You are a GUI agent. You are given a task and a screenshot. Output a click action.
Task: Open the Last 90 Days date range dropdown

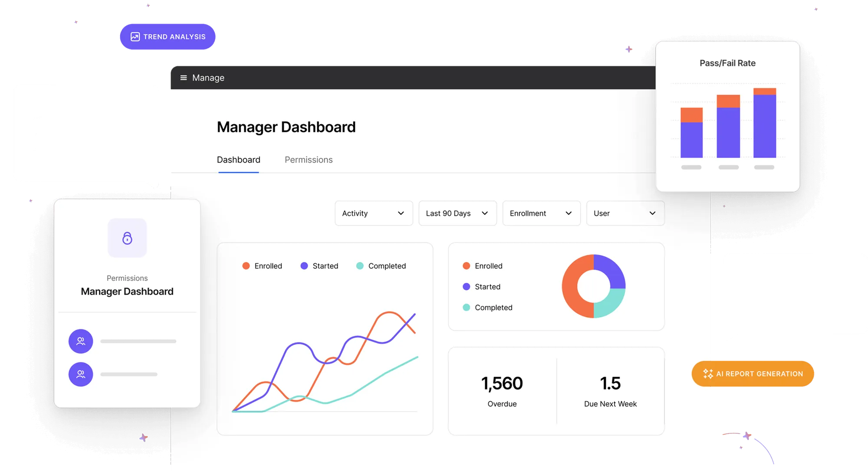(x=457, y=213)
